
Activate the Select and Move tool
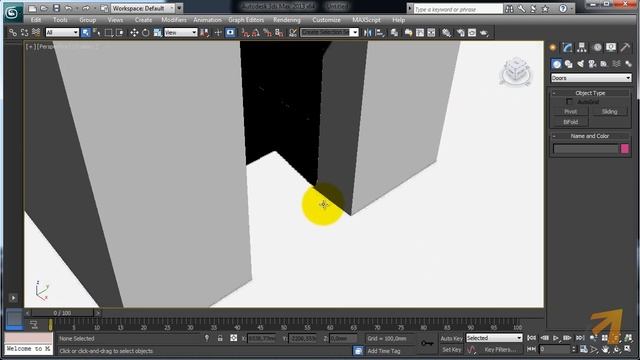[134, 33]
